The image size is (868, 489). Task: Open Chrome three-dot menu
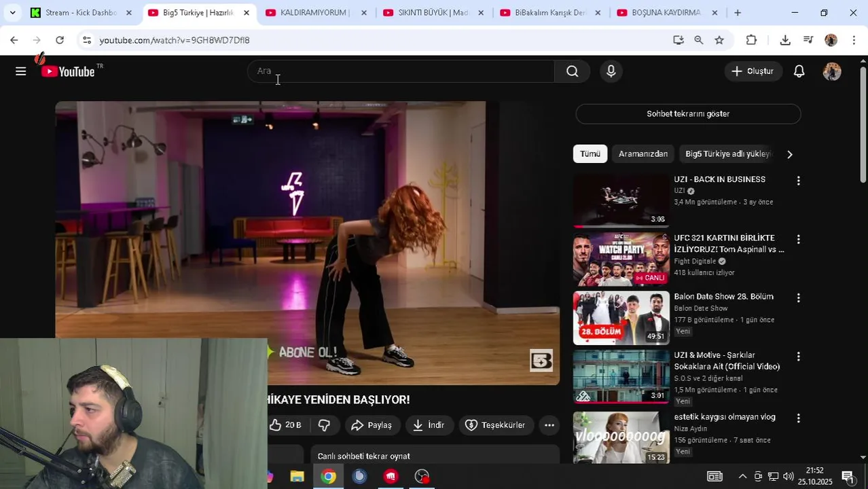pos(854,40)
